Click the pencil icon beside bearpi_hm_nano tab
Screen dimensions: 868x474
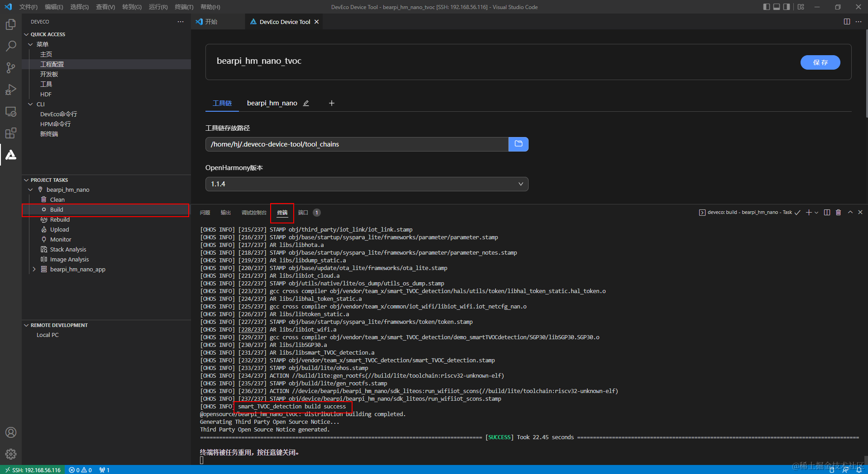[x=306, y=103]
